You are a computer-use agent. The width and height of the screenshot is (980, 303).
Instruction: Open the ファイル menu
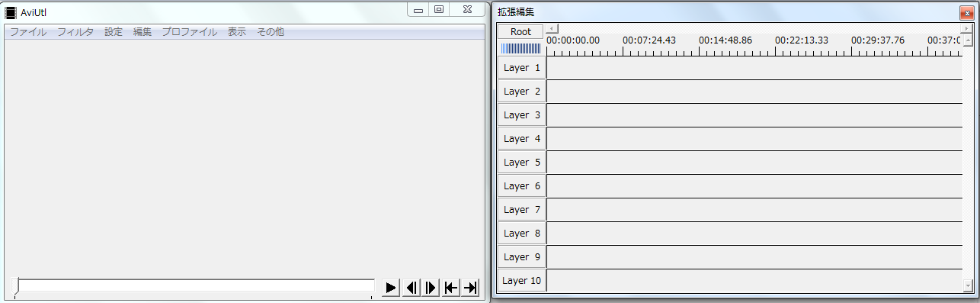coord(28,32)
